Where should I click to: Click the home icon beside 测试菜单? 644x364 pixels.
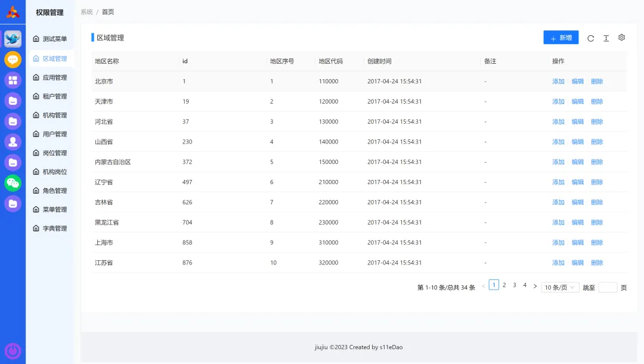[x=36, y=39]
